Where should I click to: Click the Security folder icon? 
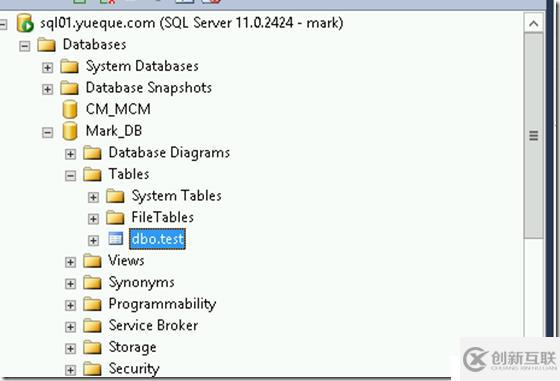point(92,369)
